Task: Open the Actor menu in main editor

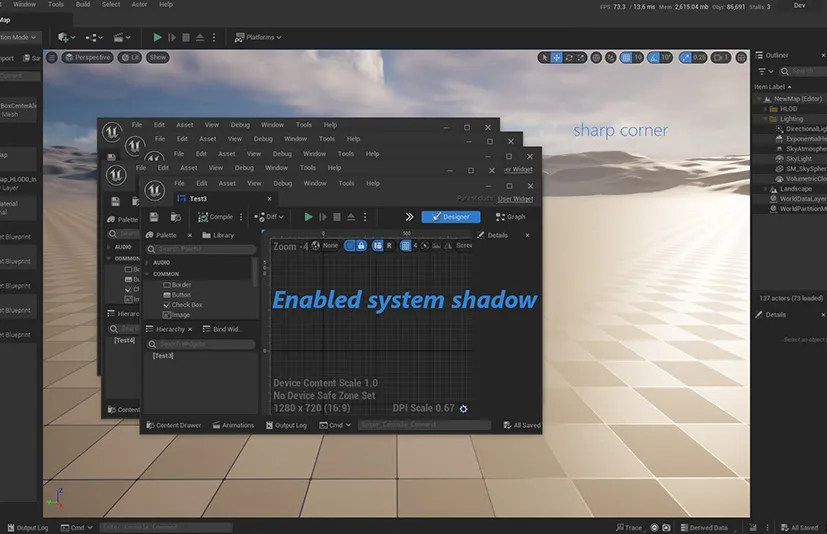Action: tap(139, 4)
